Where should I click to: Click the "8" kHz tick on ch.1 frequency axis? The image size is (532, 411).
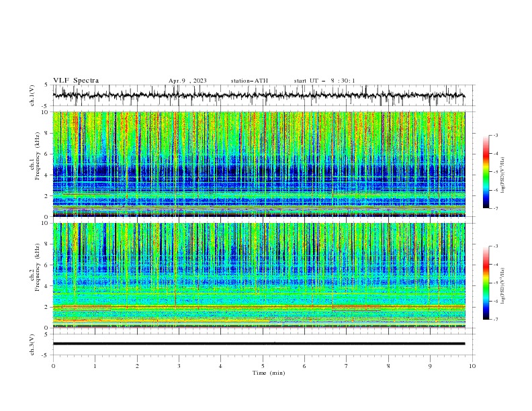coord(47,133)
